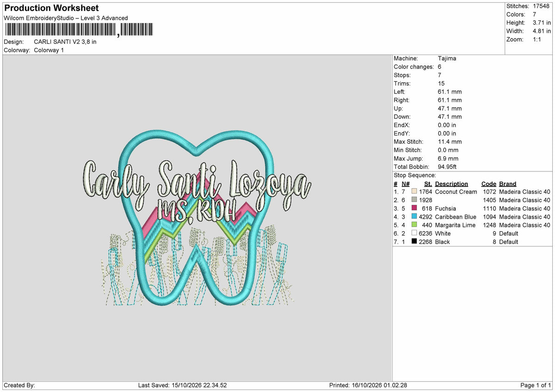555x392 pixels.
Task: Select the Created By: footer field
Action: [x=19, y=385]
